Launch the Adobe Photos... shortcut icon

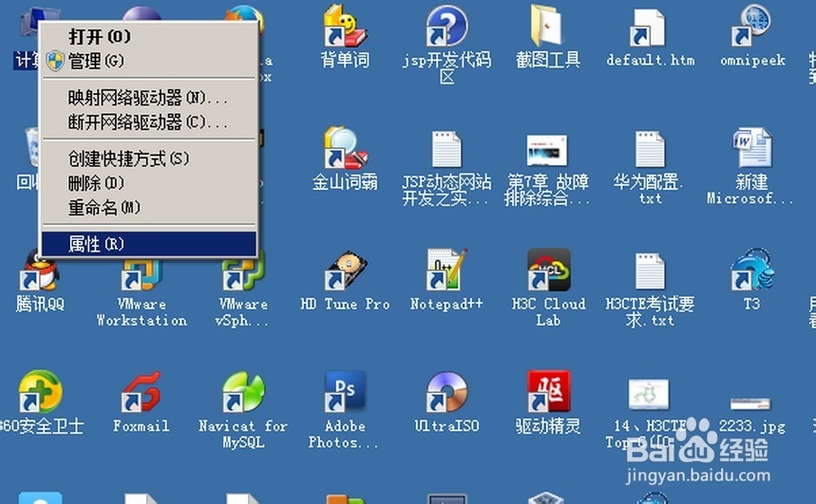point(345,392)
